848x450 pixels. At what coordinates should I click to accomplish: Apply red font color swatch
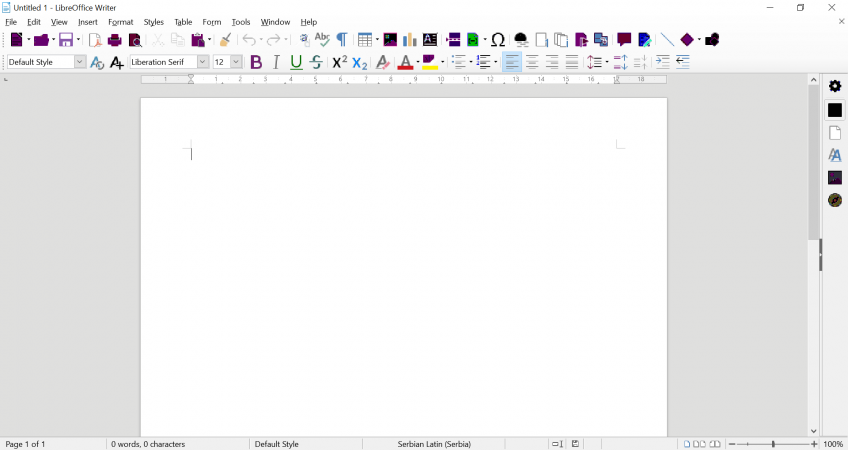click(x=405, y=62)
